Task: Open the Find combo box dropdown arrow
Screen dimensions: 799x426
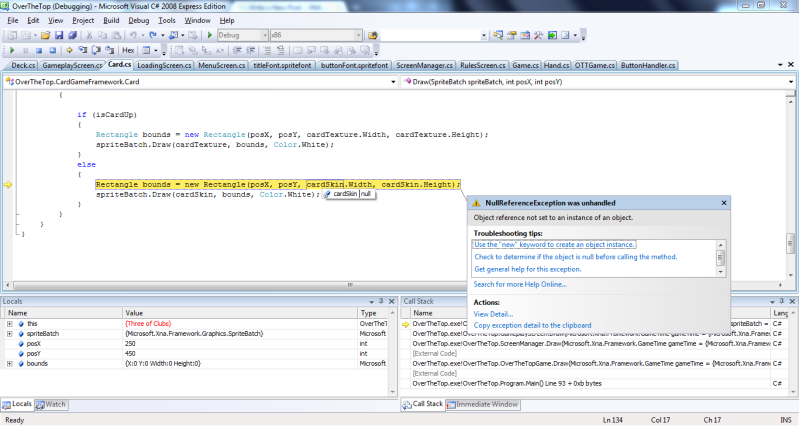Action: pyautogui.click(x=484, y=35)
